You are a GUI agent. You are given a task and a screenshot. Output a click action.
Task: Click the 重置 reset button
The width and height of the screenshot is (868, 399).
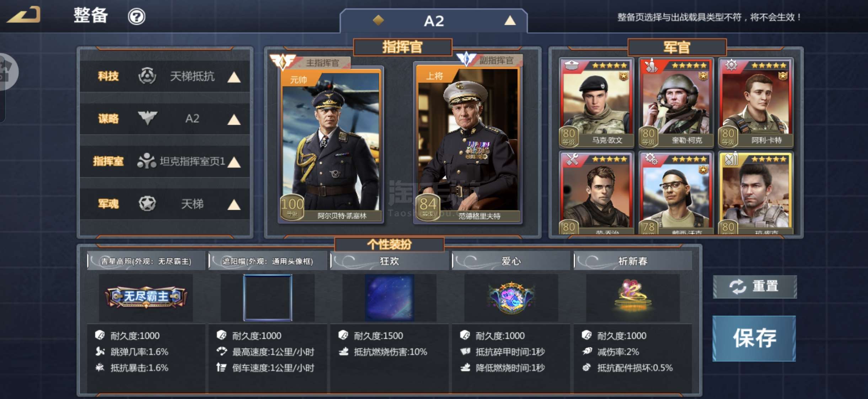tap(755, 287)
